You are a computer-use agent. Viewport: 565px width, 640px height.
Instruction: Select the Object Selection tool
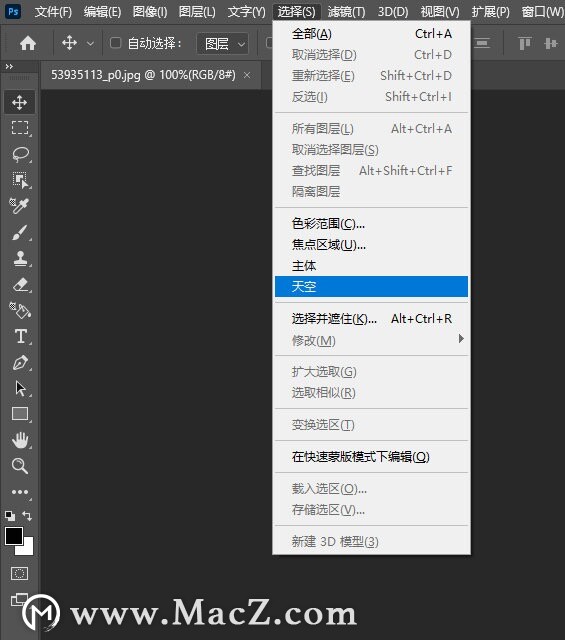[20, 180]
